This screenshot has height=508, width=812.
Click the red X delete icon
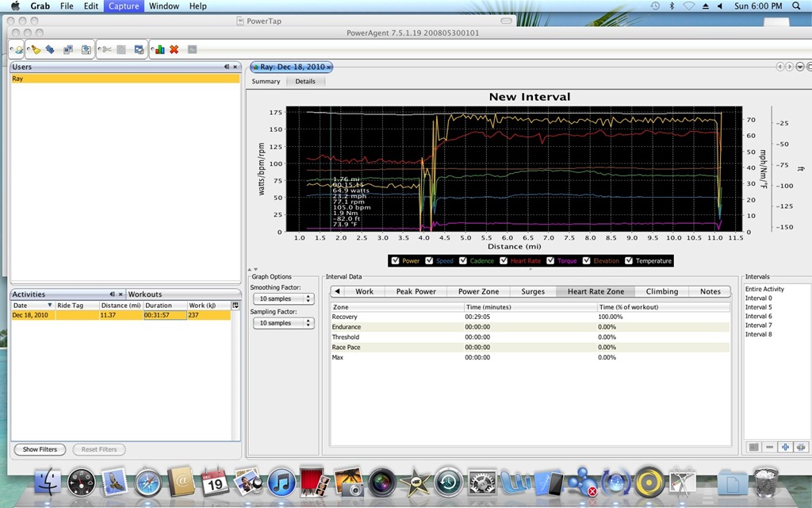174,50
